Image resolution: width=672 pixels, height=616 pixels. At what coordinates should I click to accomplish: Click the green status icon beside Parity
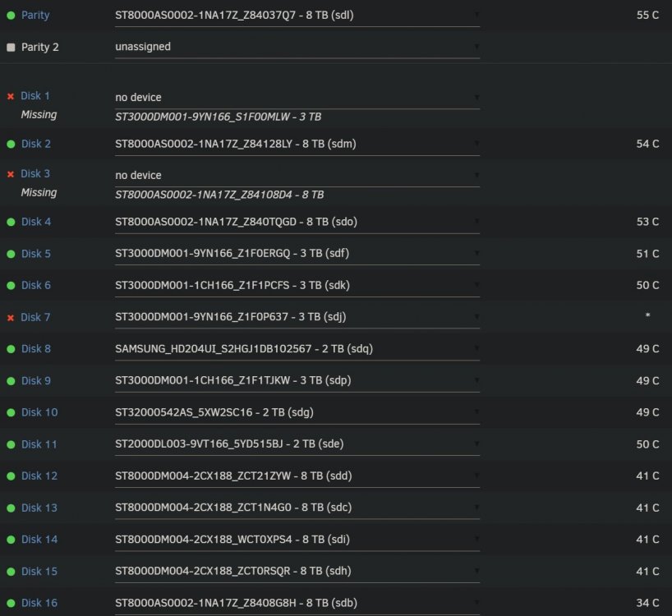point(12,16)
